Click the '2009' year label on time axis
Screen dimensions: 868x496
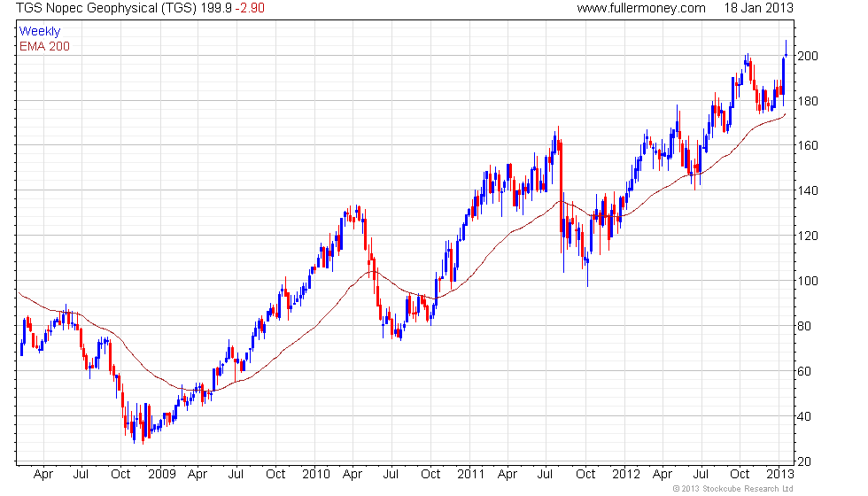tap(161, 475)
